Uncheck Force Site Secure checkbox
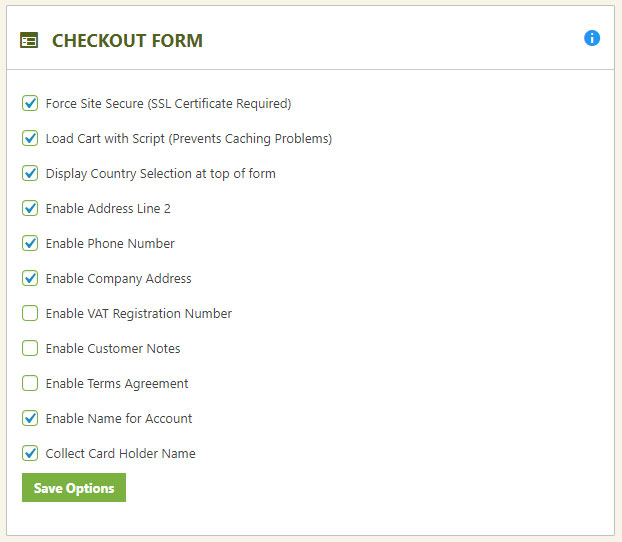The image size is (622, 542). [x=30, y=103]
